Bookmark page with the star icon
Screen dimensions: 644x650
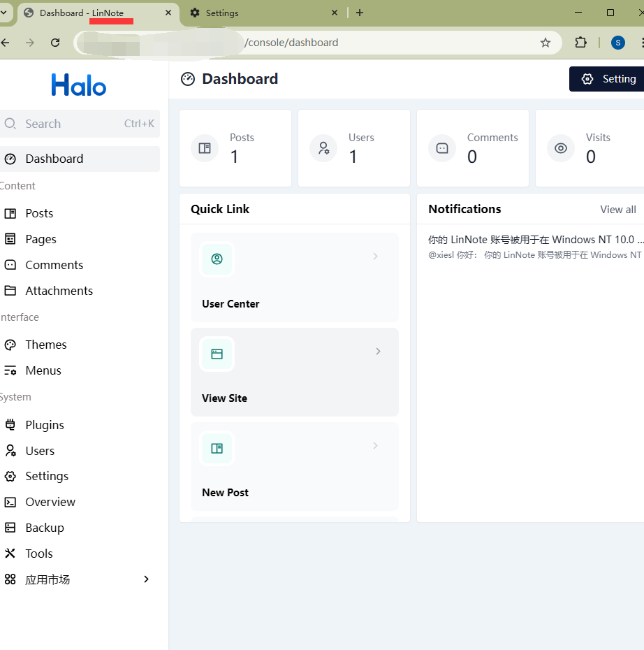tap(546, 43)
